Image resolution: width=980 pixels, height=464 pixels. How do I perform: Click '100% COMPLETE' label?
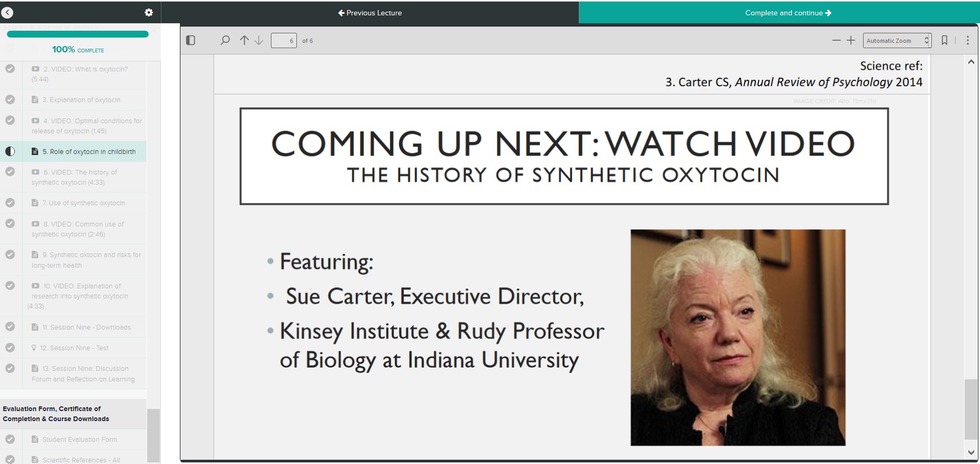tap(78, 49)
